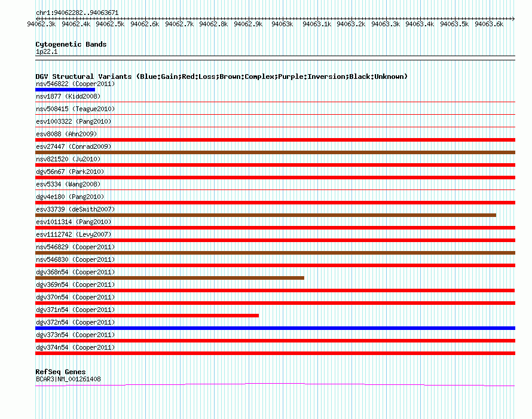Click the dgv368n54 brown complex bar
Image resolution: width=532 pixels, height=419 pixels.
coord(170,278)
